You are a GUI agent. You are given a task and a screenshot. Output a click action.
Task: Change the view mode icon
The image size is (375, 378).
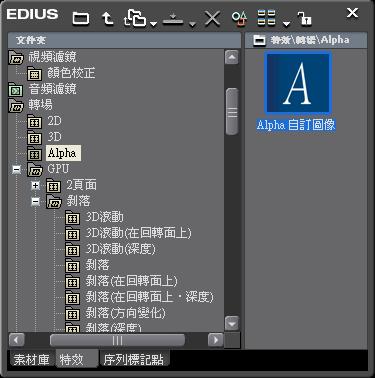pos(266,18)
